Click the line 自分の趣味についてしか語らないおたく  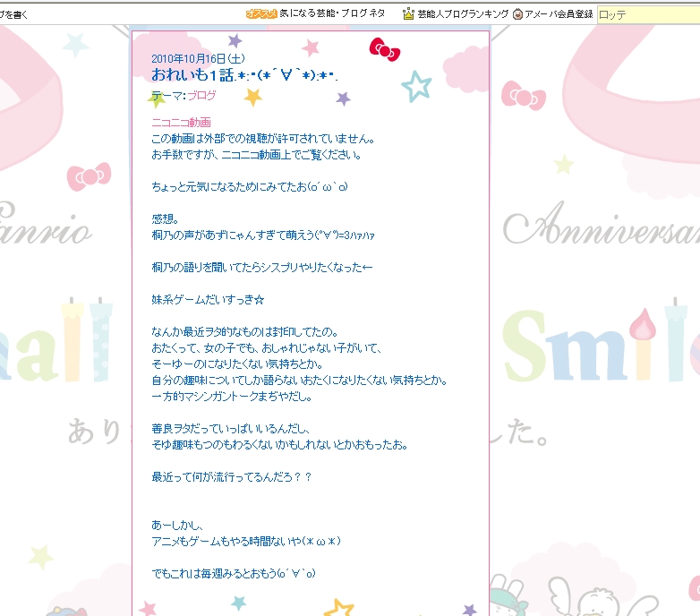tap(299, 381)
